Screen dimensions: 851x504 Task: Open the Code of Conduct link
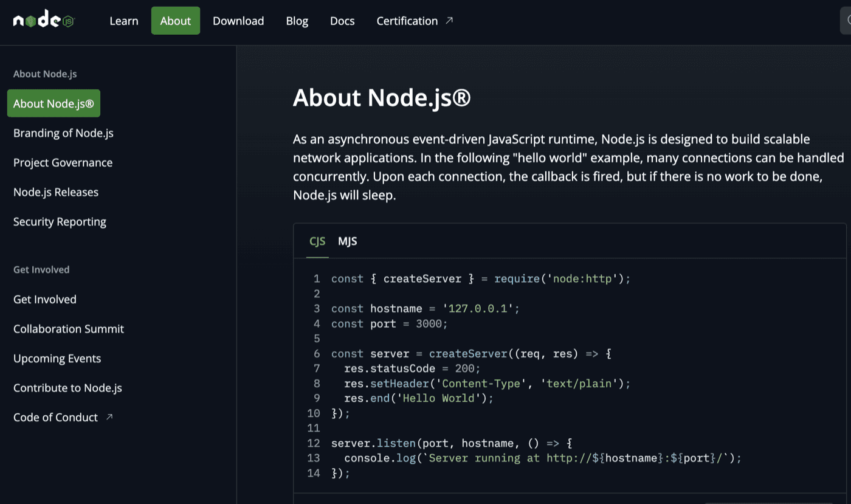click(x=63, y=418)
